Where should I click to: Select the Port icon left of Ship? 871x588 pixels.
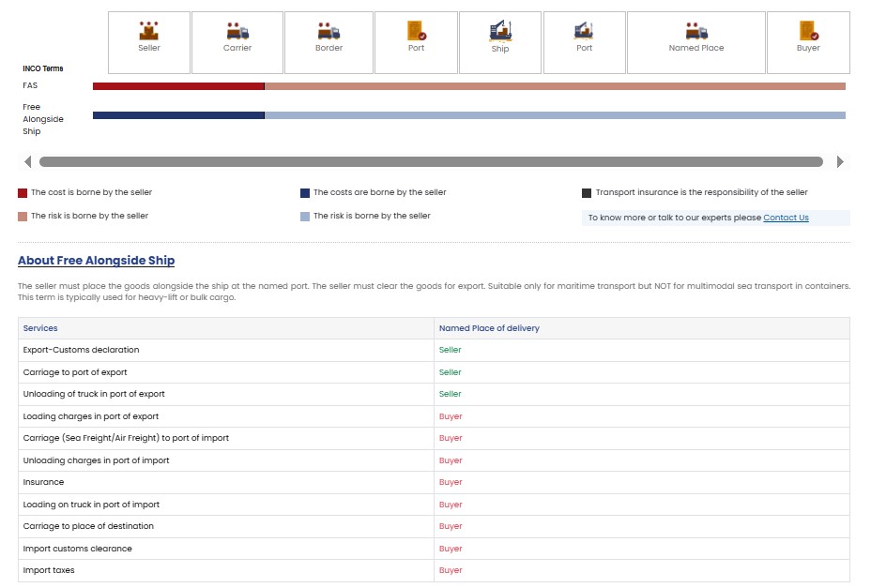click(416, 31)
